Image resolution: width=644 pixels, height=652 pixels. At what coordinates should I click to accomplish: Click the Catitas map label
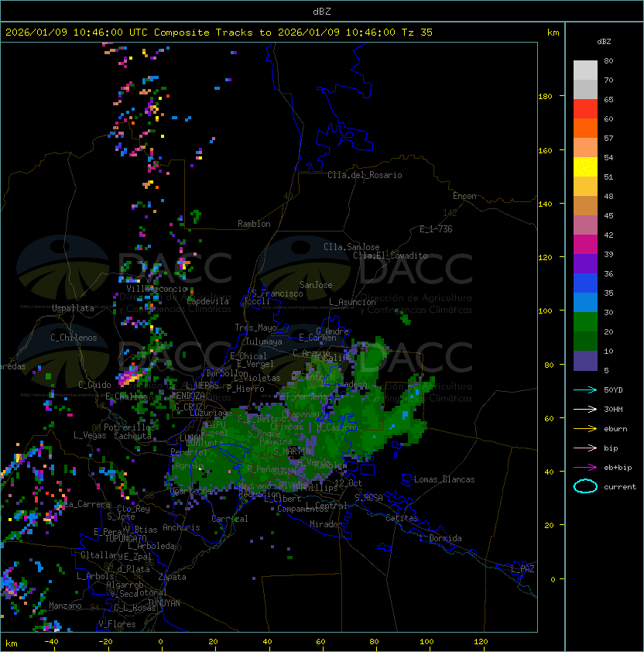pos(402,518)
